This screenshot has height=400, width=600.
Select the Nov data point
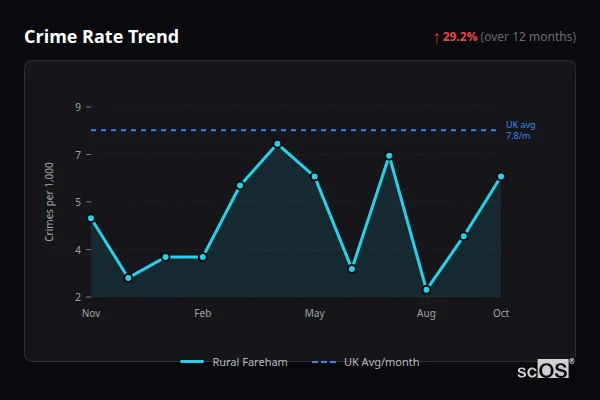coord(91,218)
